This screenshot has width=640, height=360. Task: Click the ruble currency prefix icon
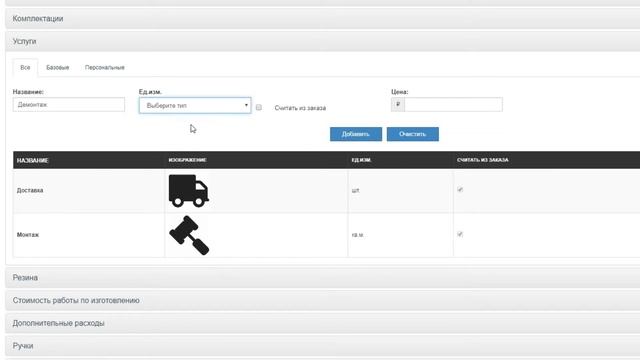pos(398,104)
